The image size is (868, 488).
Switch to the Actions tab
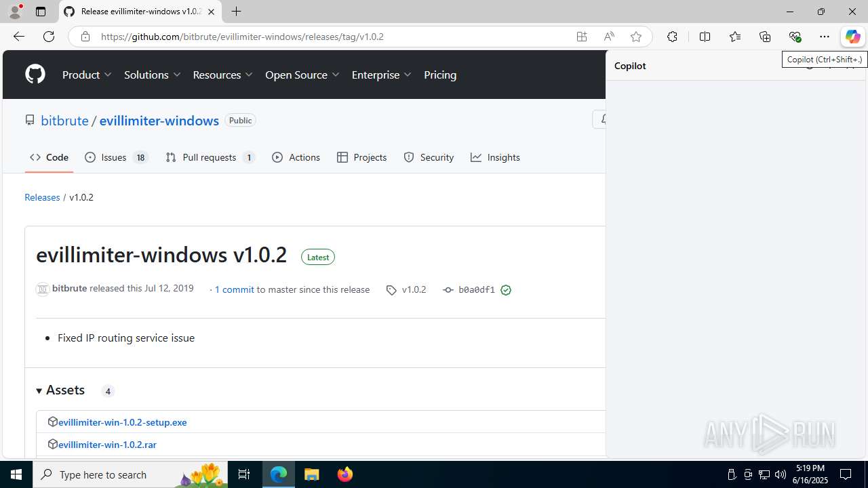[x=296, y=157]
